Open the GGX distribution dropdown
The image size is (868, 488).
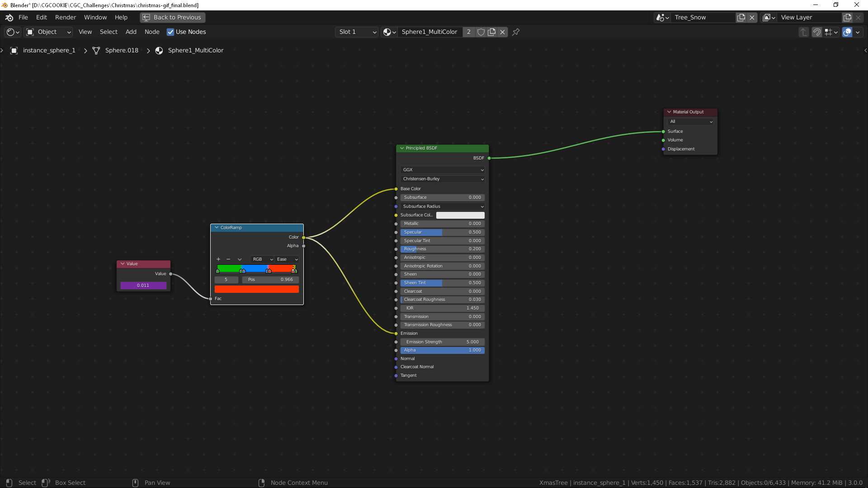click(442, 170)
